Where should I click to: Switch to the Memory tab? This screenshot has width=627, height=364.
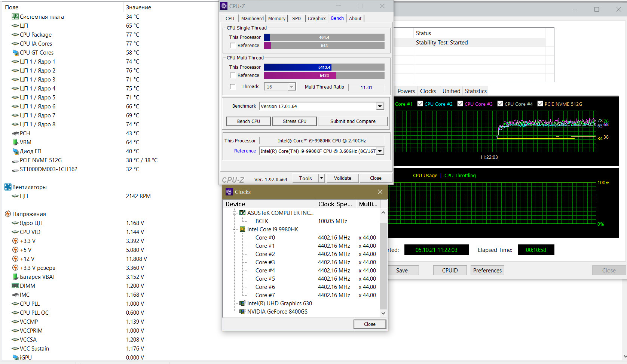click(277, 18)
